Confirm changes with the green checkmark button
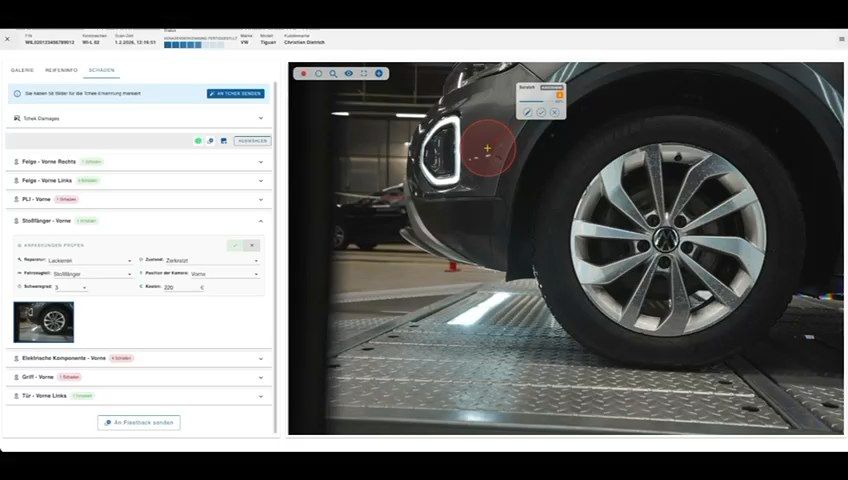The width and height of the screenshot is (848, 480). click(235, 245)
